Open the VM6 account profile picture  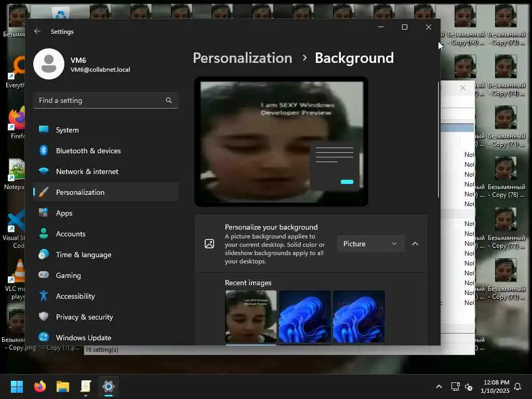click(x=49, y=64)
